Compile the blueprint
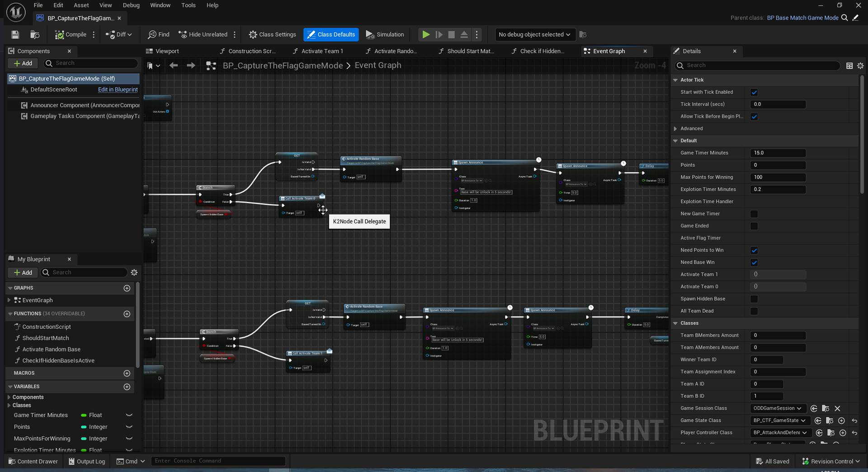 click(x=71, y=34)
